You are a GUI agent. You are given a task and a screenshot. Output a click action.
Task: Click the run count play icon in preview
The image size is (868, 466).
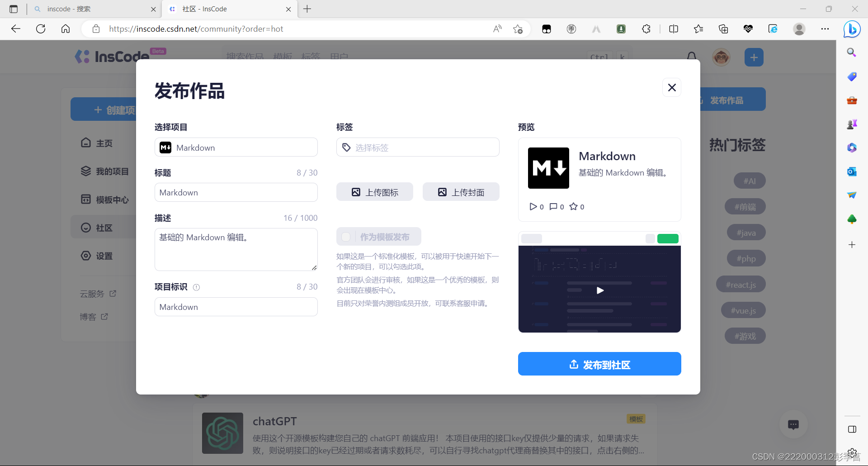tap(533, 206)
